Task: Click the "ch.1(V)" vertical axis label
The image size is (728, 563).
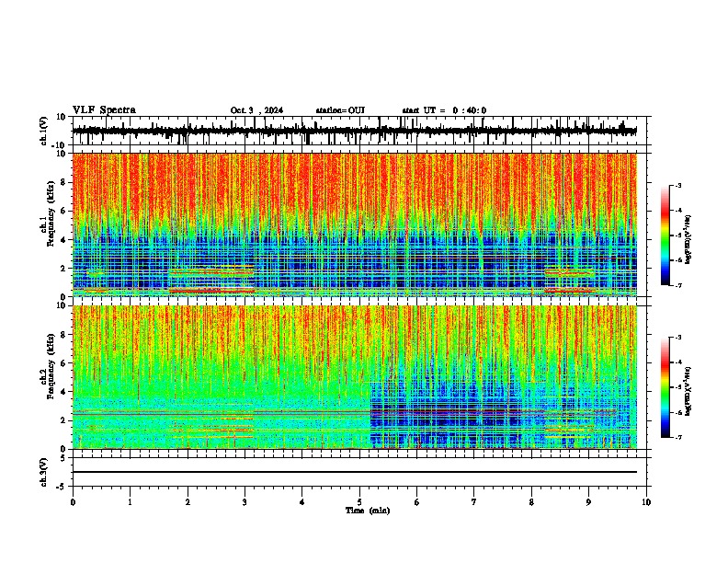Action: click(44, 131)
